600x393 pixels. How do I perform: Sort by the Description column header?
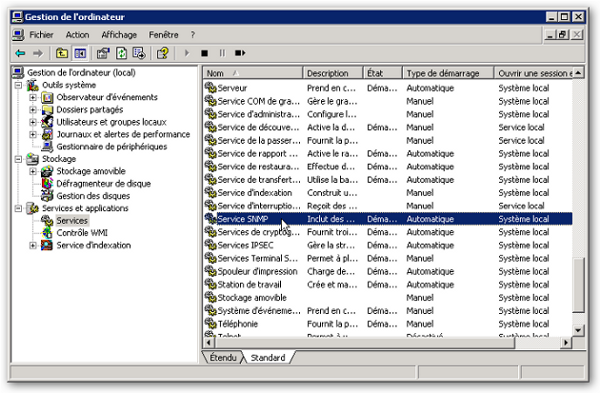point(333,73)
